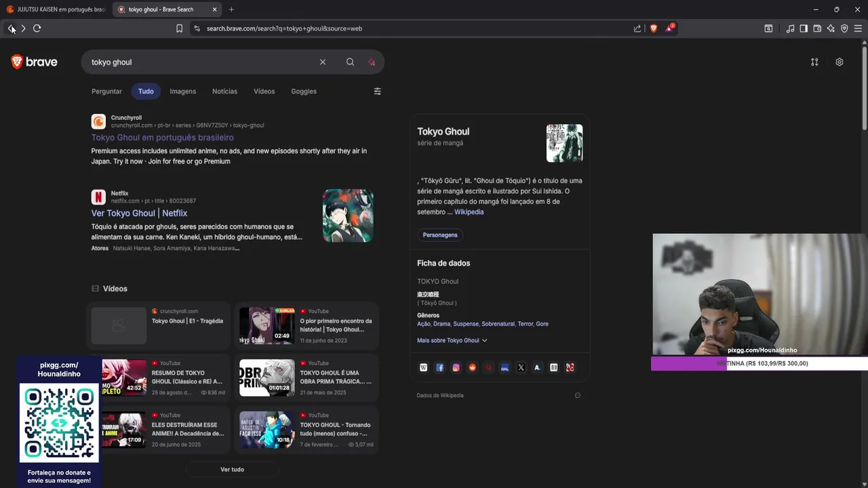Screen dimensions: 868x488
Task: Open the Drama genre link
Action: [441, 324]
